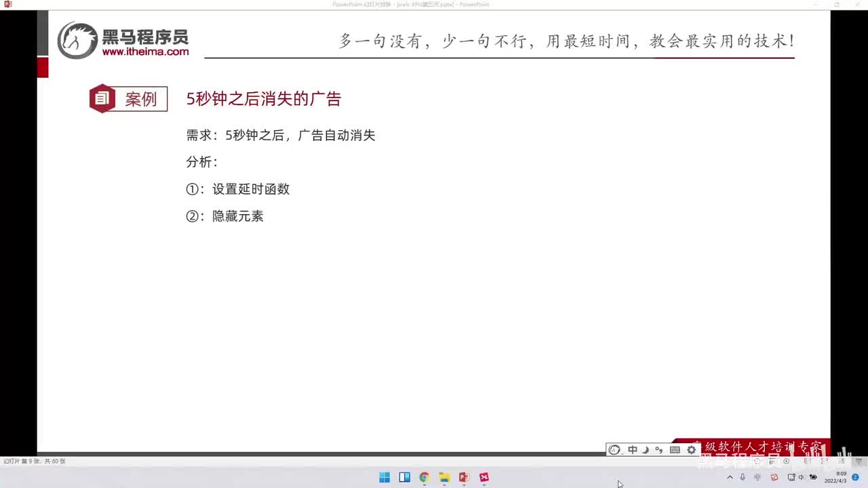Click the www.itheima.com text in logo
This screenshot has width=868, height=488.
[145, 52]
